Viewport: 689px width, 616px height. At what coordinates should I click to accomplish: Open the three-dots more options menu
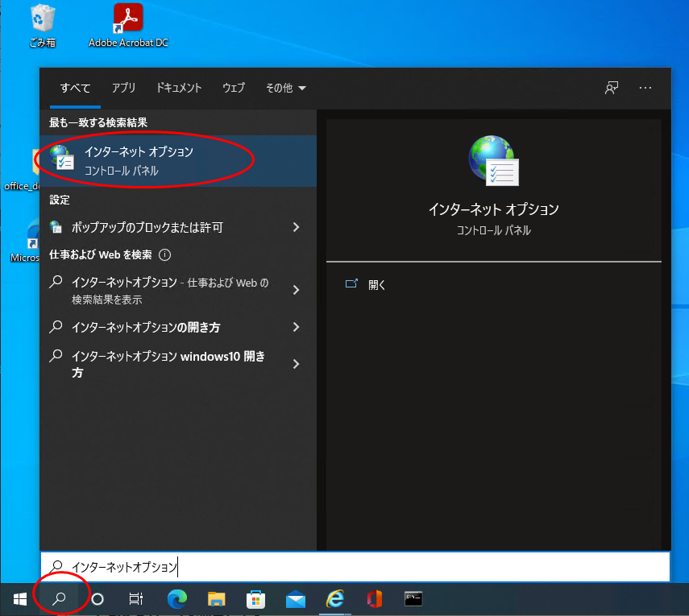pos(645,88)
